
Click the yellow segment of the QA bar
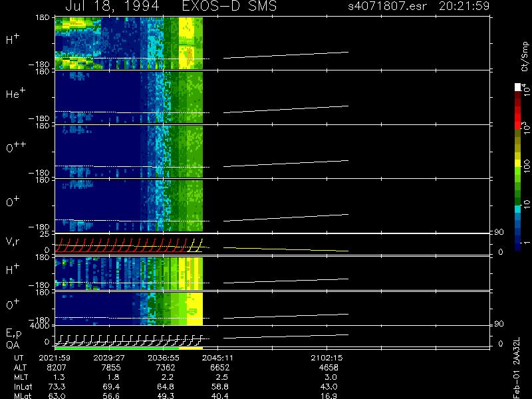tap(191, 348)
